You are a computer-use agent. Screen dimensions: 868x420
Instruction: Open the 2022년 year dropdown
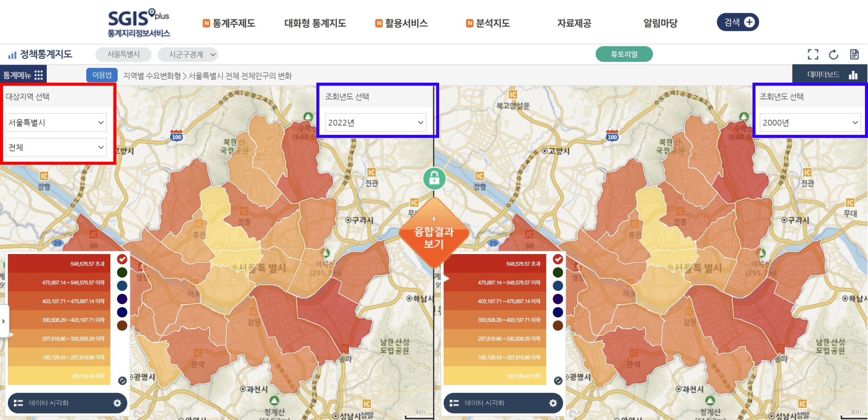click(376, 122)
